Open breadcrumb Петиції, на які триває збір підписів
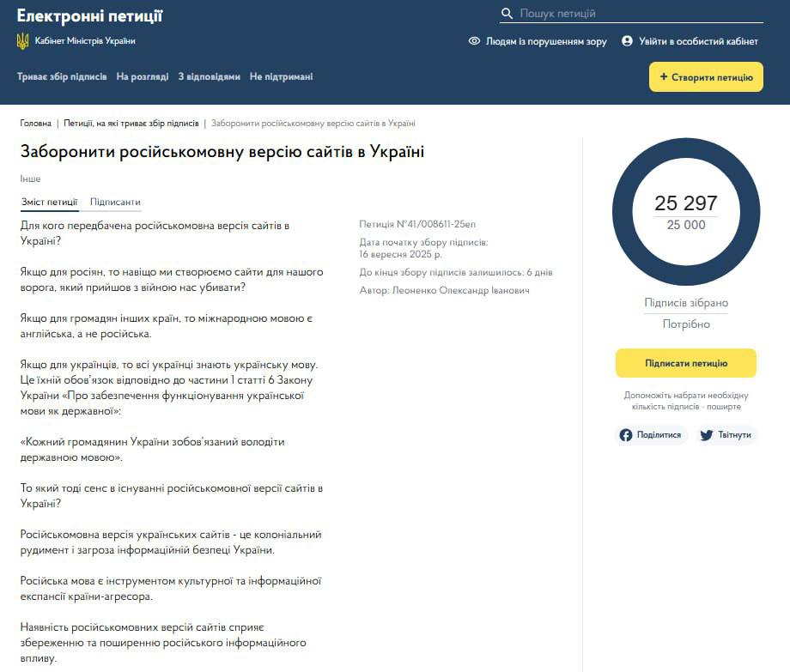Screen dimensions: 790x672 click(x=131, y=124)
